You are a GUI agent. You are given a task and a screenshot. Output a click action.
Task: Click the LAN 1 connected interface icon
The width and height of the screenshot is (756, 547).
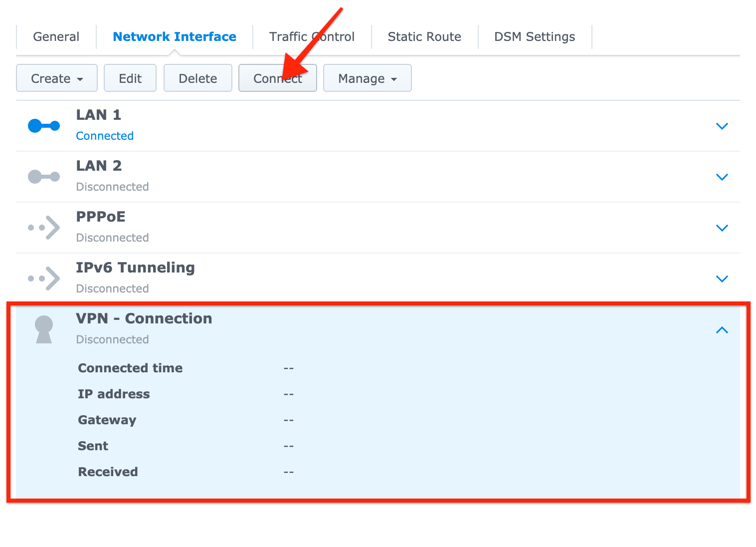[44, 126]
